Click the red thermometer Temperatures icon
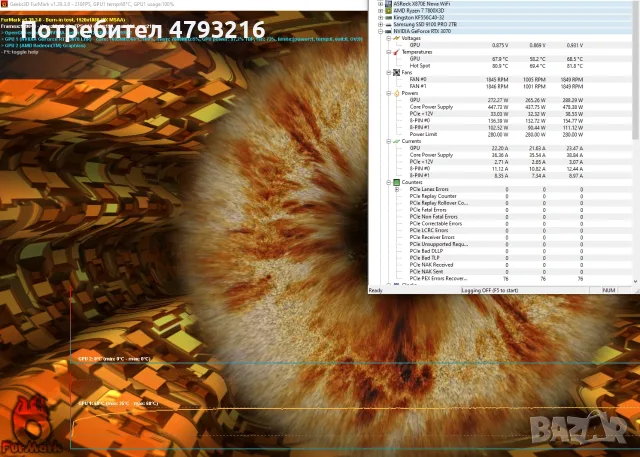 pyautogui.click(x=396, y=52)
